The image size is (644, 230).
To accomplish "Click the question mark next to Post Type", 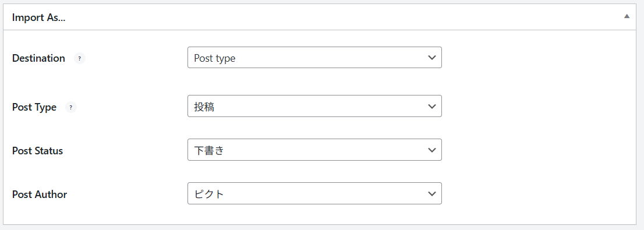I will tap(71, 108).
